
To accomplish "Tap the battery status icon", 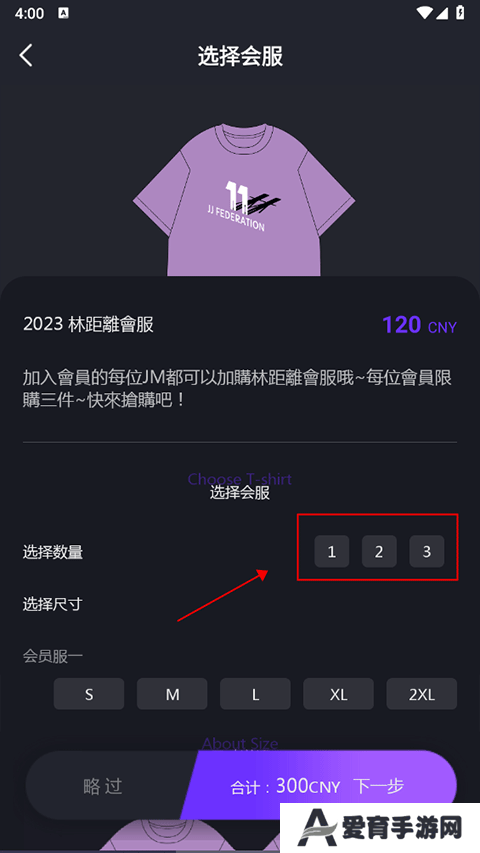I will (460, 13).
